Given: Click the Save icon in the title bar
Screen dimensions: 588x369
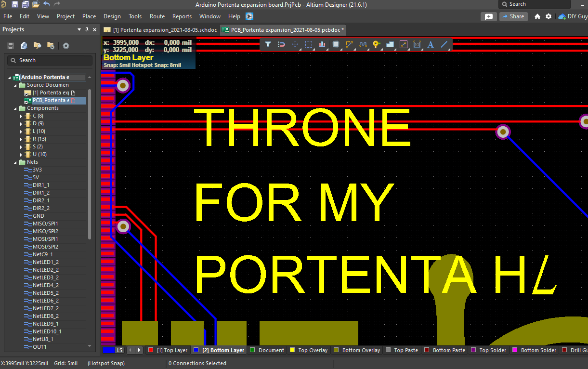Looking at the screenshot, I should (x=15, y=4).
